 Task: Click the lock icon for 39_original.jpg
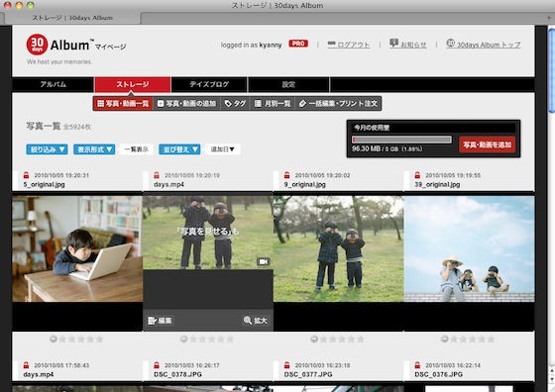coord(417,175)
